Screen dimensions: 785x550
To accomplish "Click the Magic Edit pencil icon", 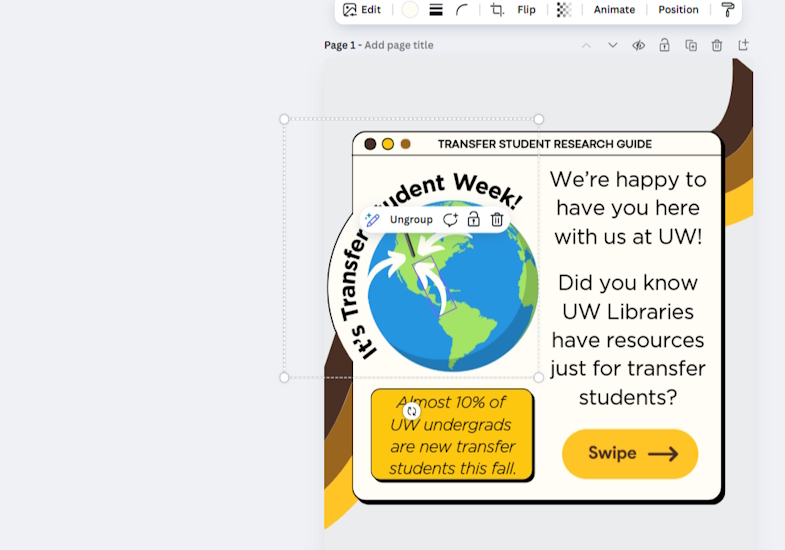I will pos(372,220).
